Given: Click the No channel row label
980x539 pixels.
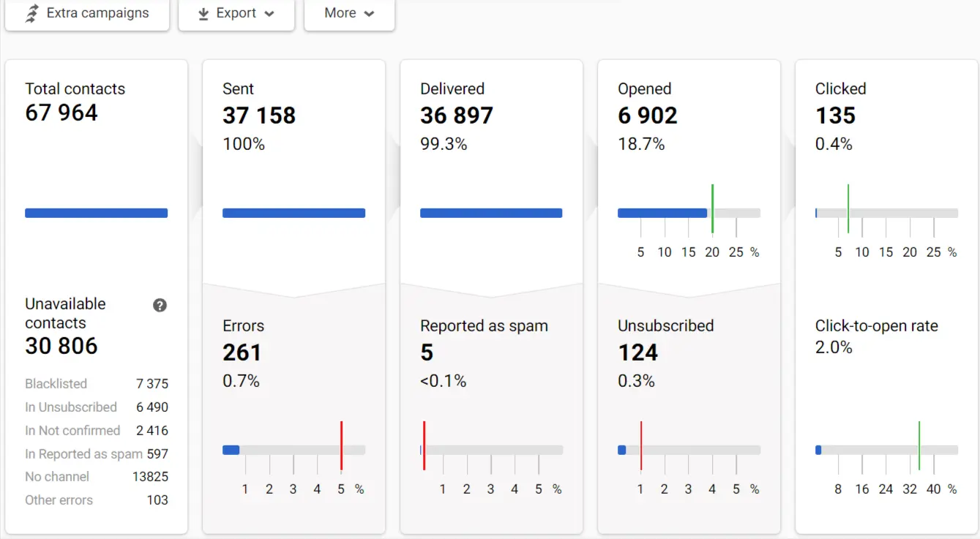Looking at the screenshot, I should click(x=57, y=476).
